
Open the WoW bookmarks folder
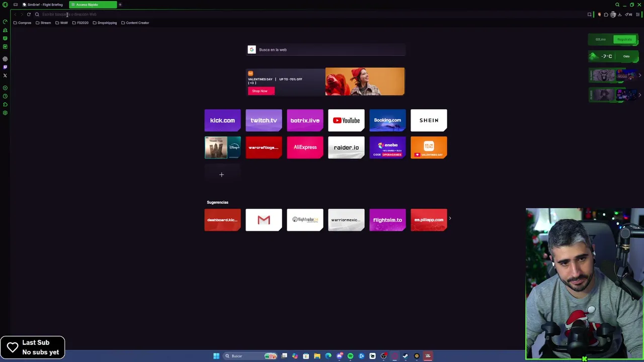click(x=61, y=23)
